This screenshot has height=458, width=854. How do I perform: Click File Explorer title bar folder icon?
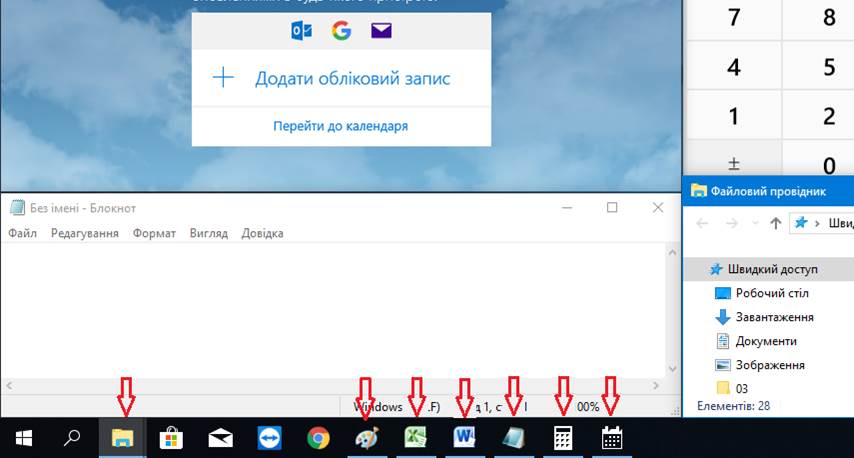(698, 191)
